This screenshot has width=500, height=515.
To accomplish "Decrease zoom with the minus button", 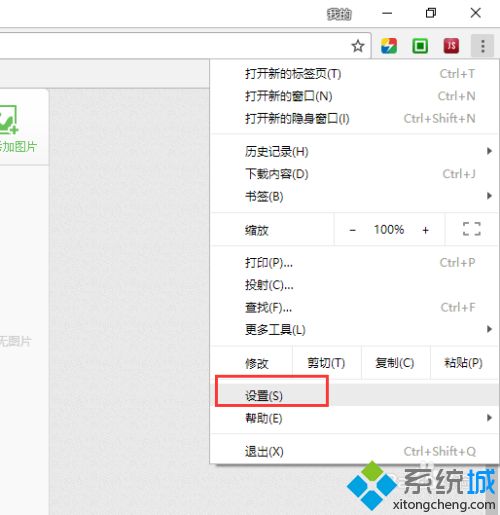I will tap(352, 230).
